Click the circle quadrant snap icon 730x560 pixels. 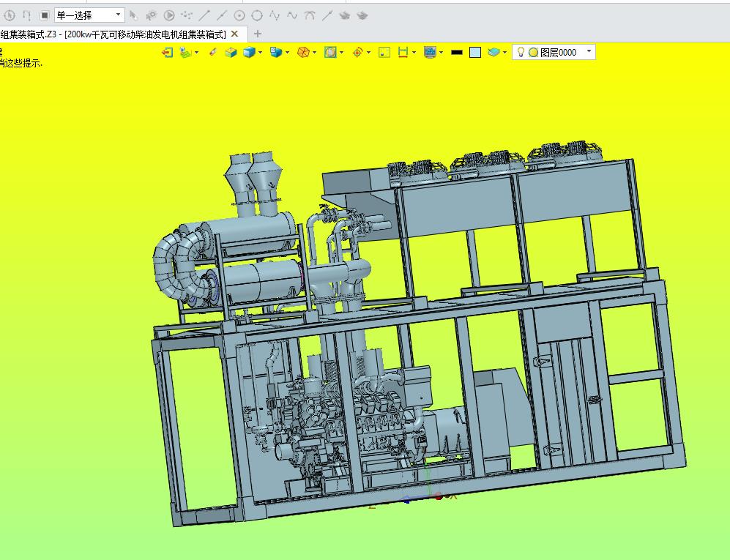pos(257,15)
